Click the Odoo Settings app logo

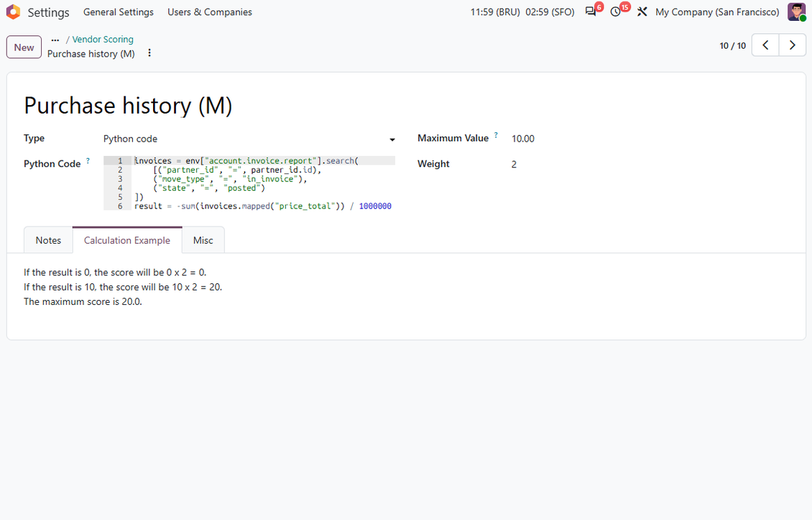(13, 12)
